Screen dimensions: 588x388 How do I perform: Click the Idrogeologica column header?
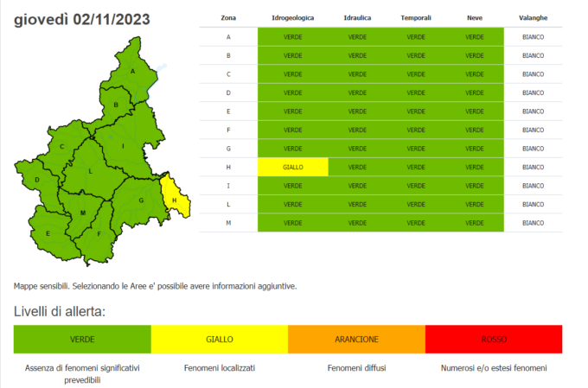point(292,17)
